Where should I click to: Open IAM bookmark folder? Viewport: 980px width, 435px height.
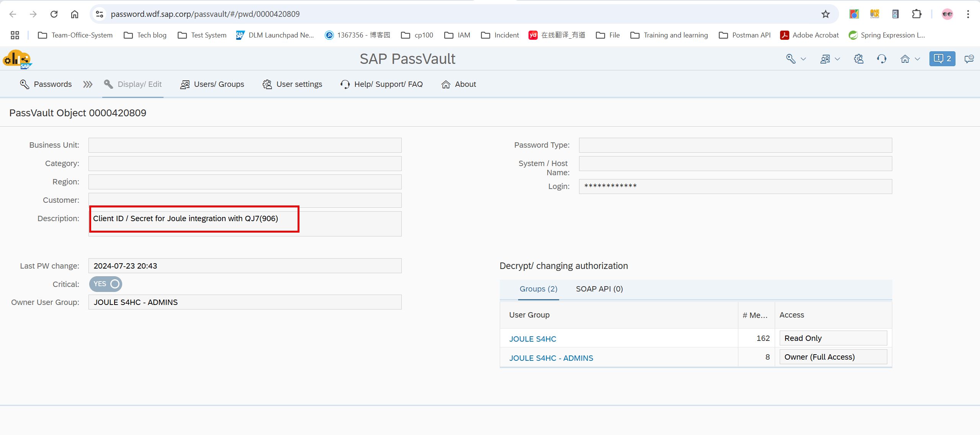(x=457, y=35)
